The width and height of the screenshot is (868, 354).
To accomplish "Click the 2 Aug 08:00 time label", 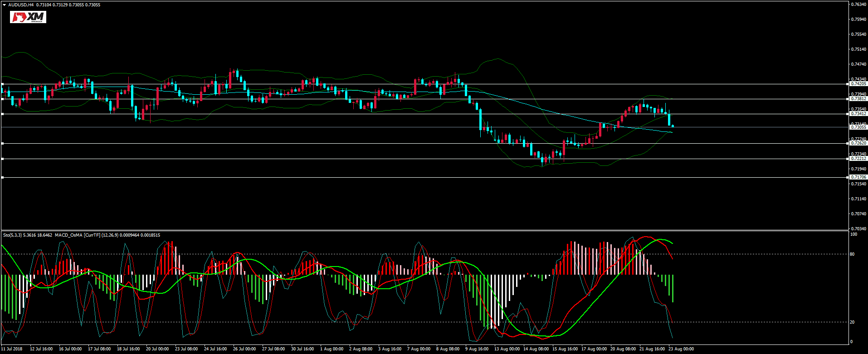I will (361, 349).
